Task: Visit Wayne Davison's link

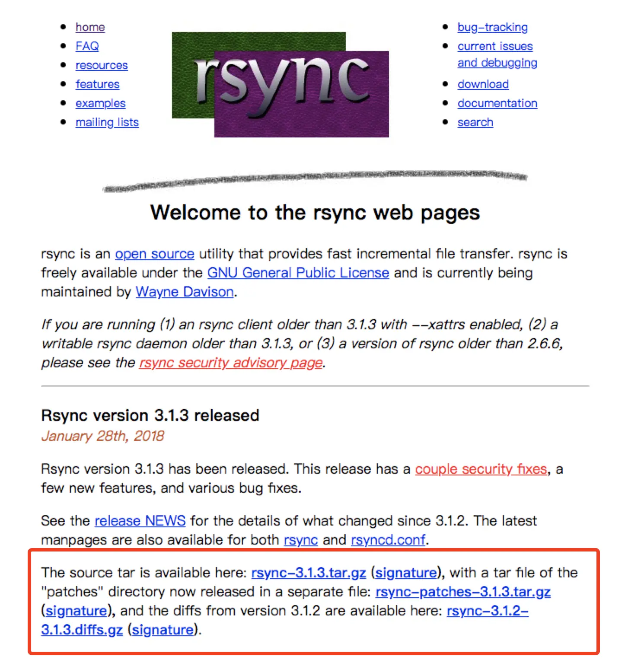Action: click(x=185, y=292)
